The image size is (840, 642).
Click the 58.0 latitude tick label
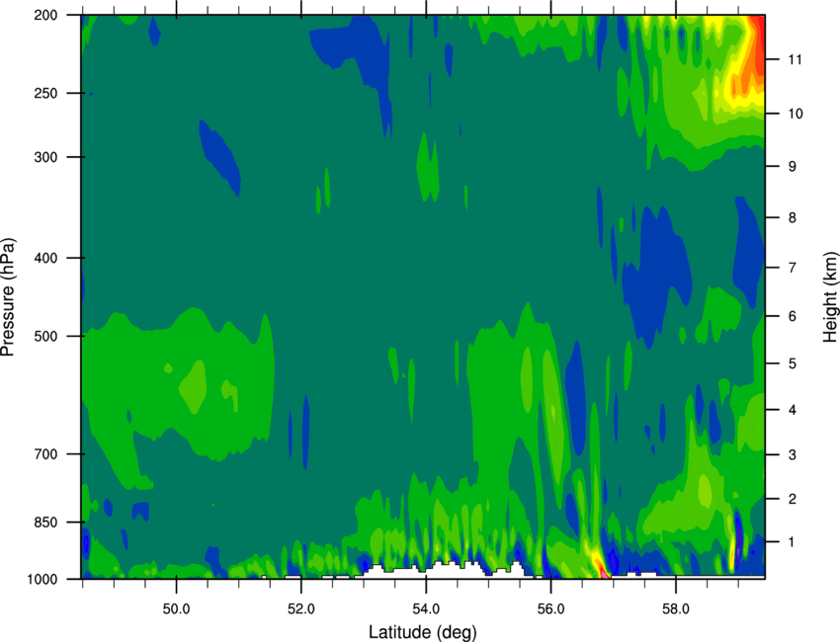(676, 608)
